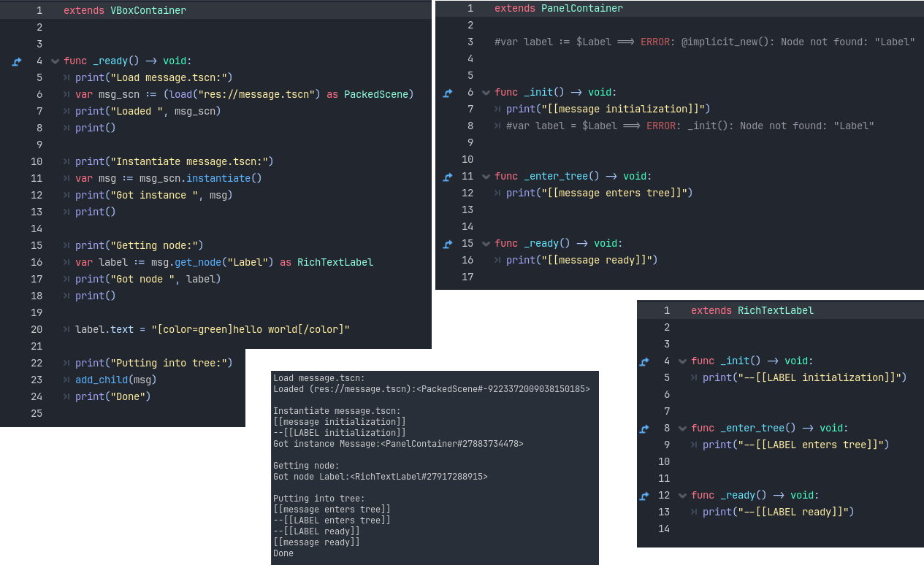924x584 pixels.
Task: Click 'Got node Label:<RichTextLabel...' output line
Action: click(381, 477)
